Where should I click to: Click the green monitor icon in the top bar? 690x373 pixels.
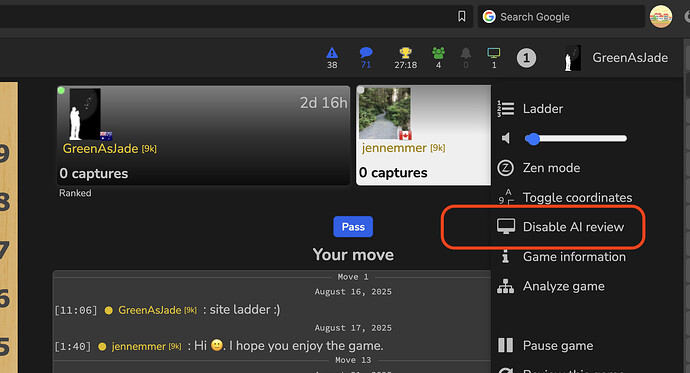pos(494,58)
